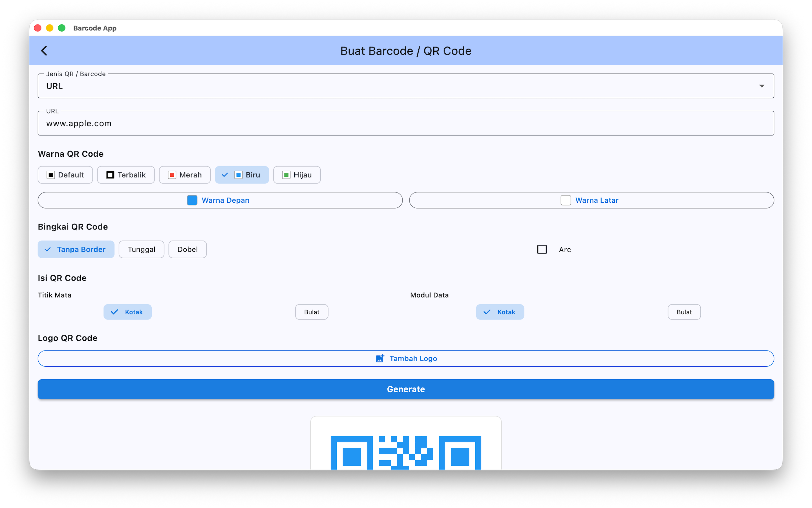
Task: Click the Warna QR Code heading
Action: coord(71,154)
